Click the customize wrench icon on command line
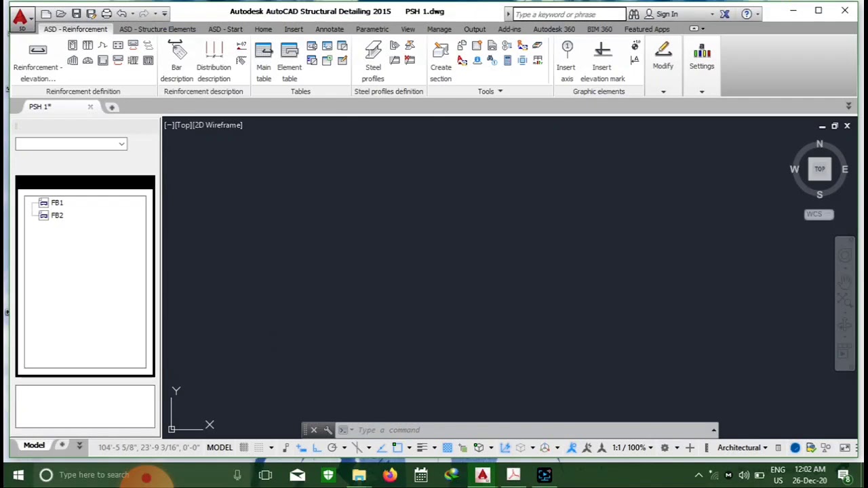Viewport: 868px width, 488px height. click(328, 430)
